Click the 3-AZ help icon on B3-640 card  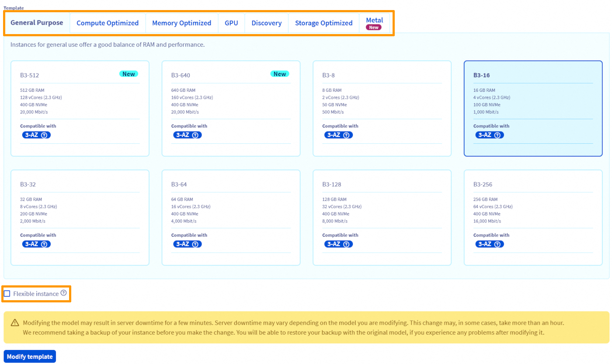coord(195,135)
